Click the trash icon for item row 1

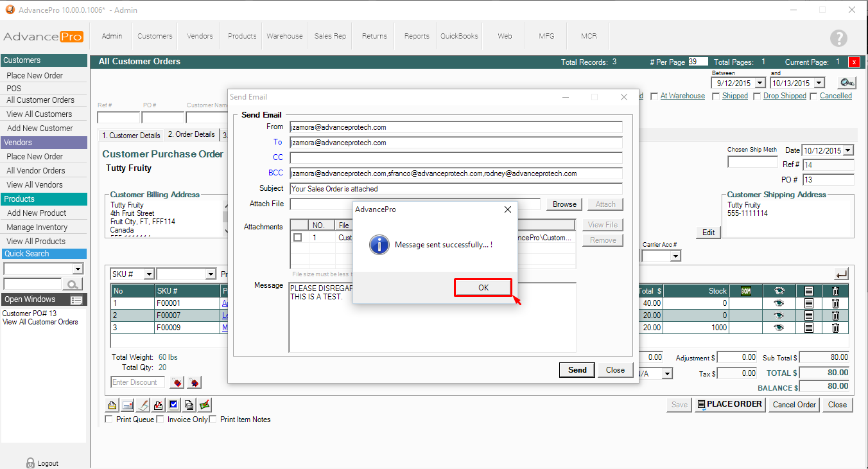click(835, 303)
